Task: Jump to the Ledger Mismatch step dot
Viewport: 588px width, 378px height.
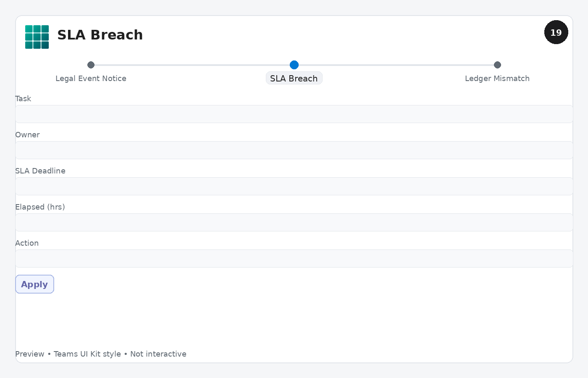Action: tap(497, 65)
